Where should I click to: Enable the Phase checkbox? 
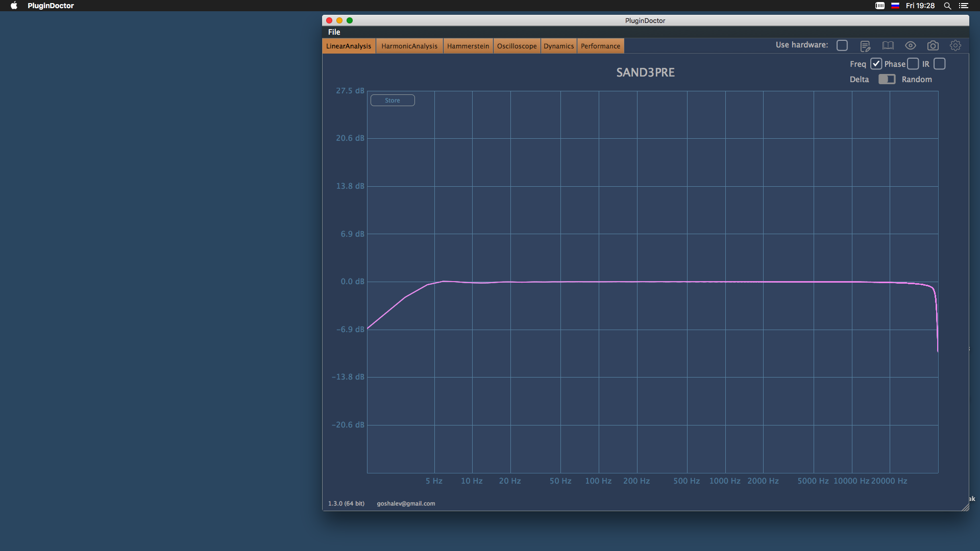(x=913, y=64)
